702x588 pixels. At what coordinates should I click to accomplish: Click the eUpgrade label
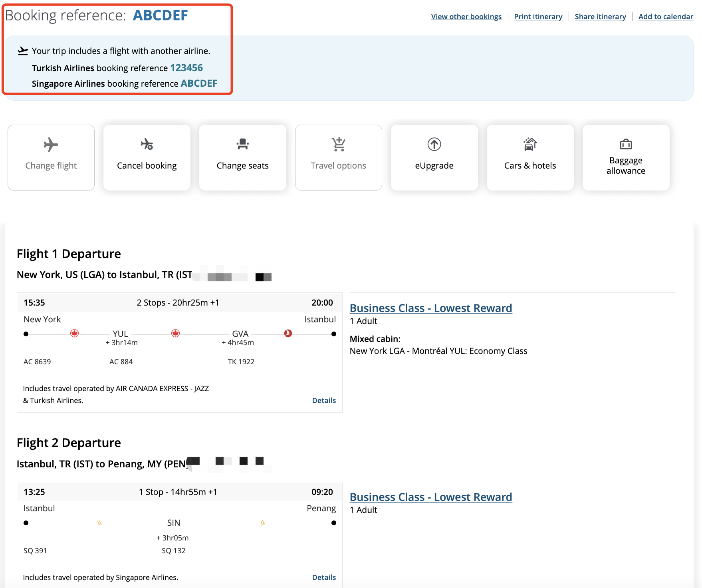click(x=434, y=165)
